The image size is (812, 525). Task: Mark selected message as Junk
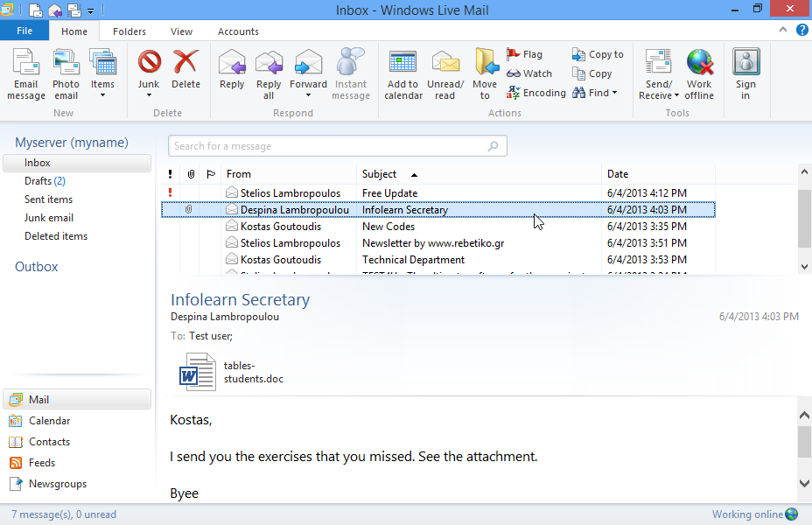149,74
